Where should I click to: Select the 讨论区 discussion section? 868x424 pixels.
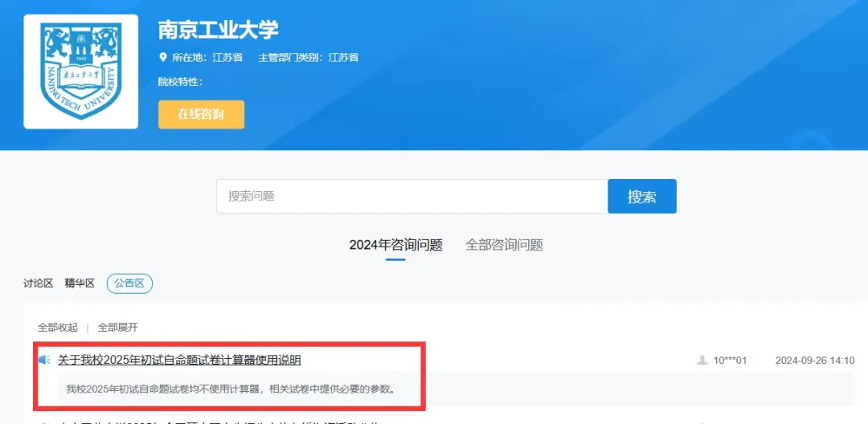click(x=39, y=283)
